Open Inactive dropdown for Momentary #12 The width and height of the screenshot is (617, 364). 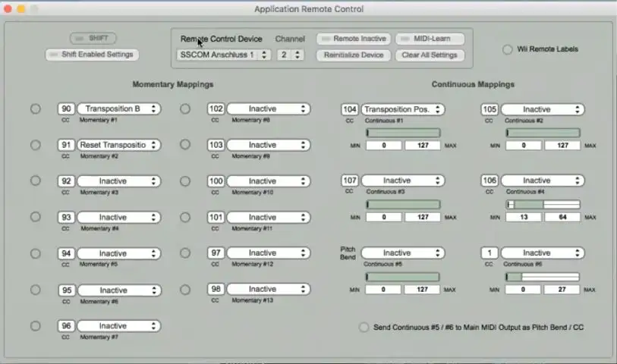tap(269, 253)
